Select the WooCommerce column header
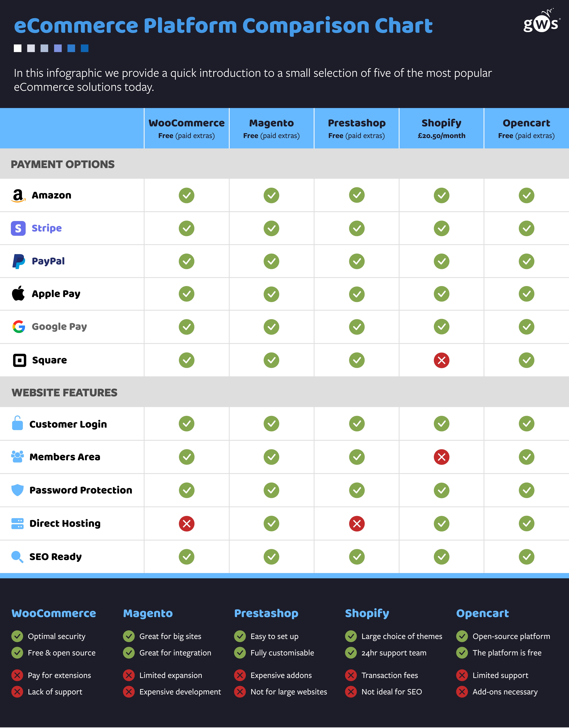Viewport: 569px width, 728px height. pyautogui.click(x=187, y=128)
